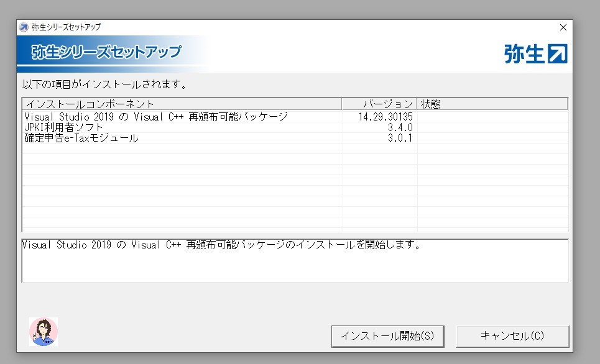
Task: Click the 弥生 arrow logo icon
Action: 558,53
